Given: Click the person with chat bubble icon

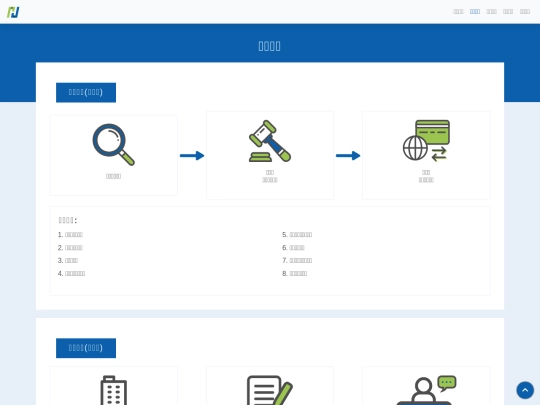Looking at the screenshot, I should tap(426, 390).
